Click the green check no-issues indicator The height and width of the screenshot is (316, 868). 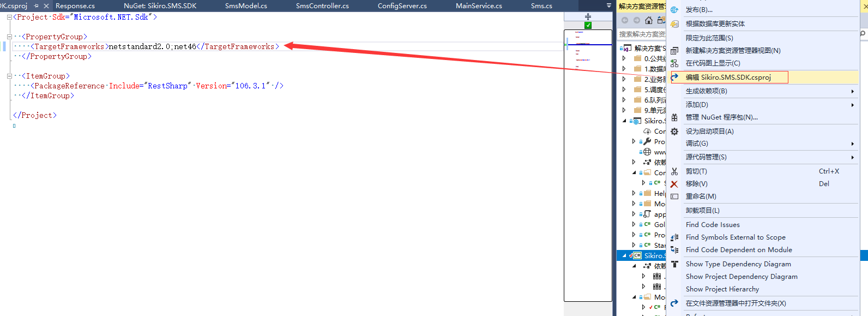[588, 25]
